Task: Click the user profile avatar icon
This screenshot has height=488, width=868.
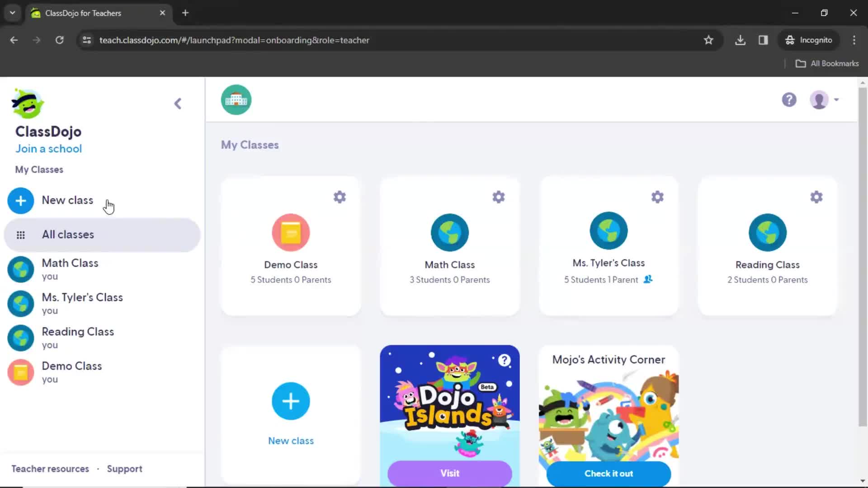Action: coord(821,99)
